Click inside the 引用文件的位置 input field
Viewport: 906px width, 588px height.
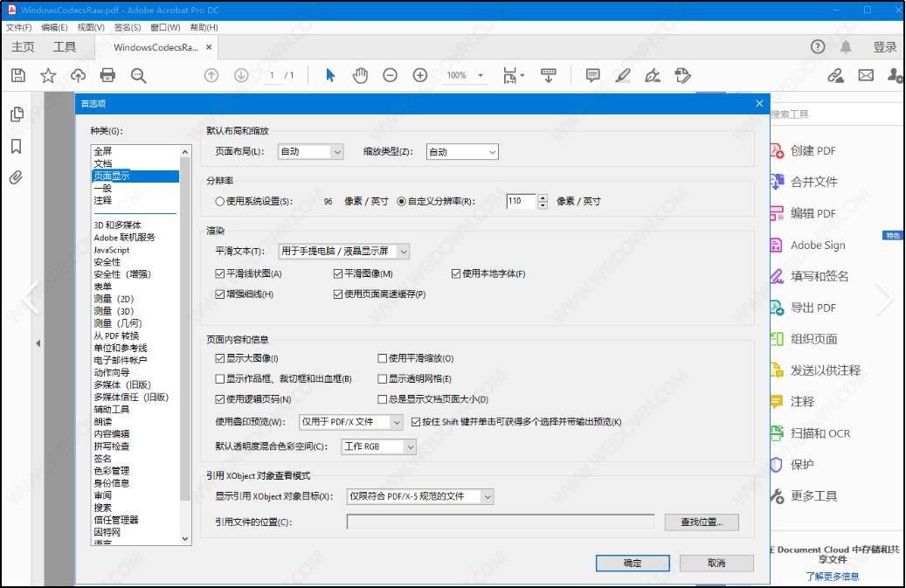498,522
